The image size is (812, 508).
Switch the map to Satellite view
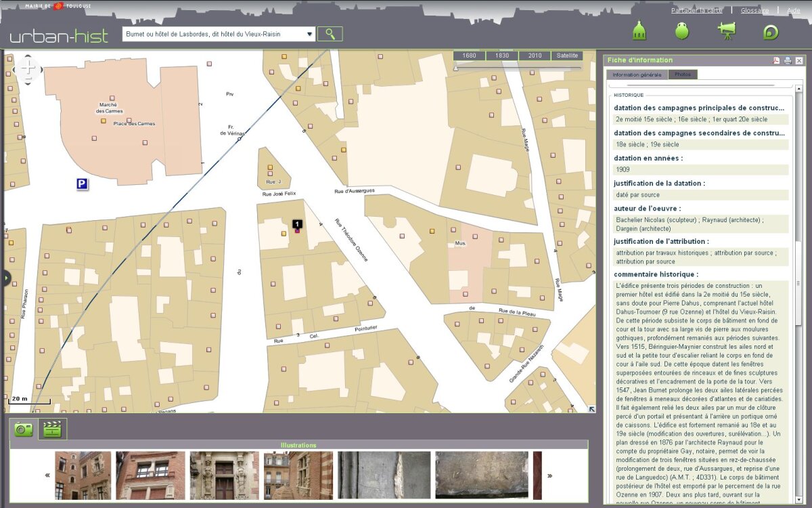coord(567,56)
